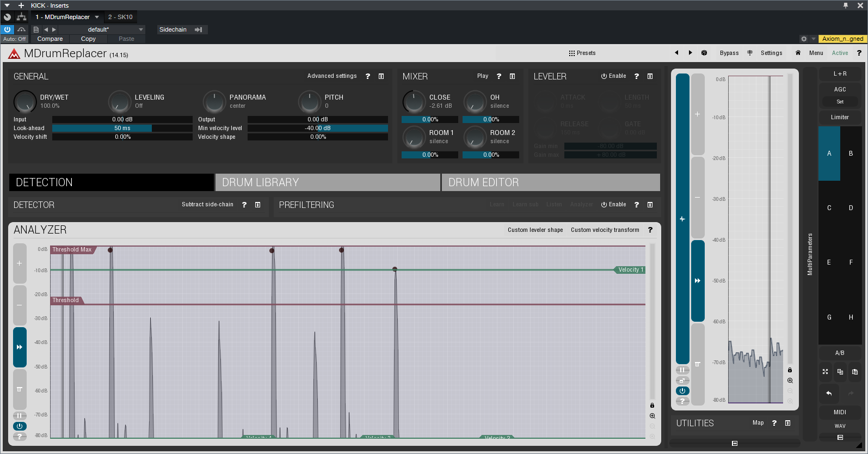Open the default* preset dropdown
This screenshot has height=454, width=868.
pos(102,29)
